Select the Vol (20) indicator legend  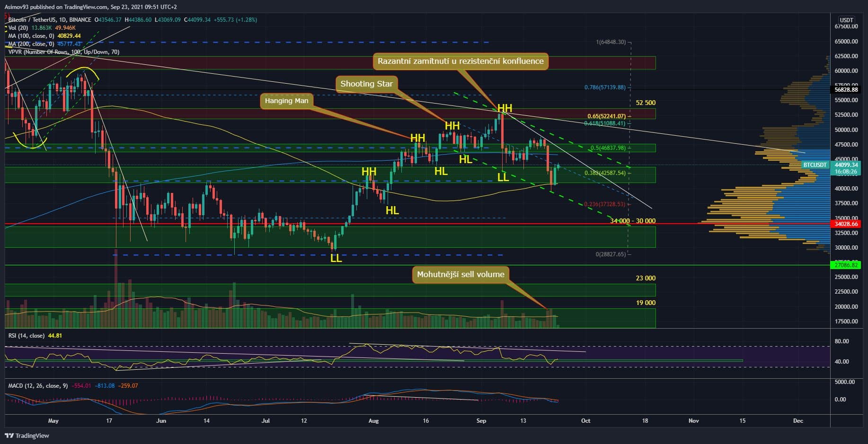pos(19,28)
